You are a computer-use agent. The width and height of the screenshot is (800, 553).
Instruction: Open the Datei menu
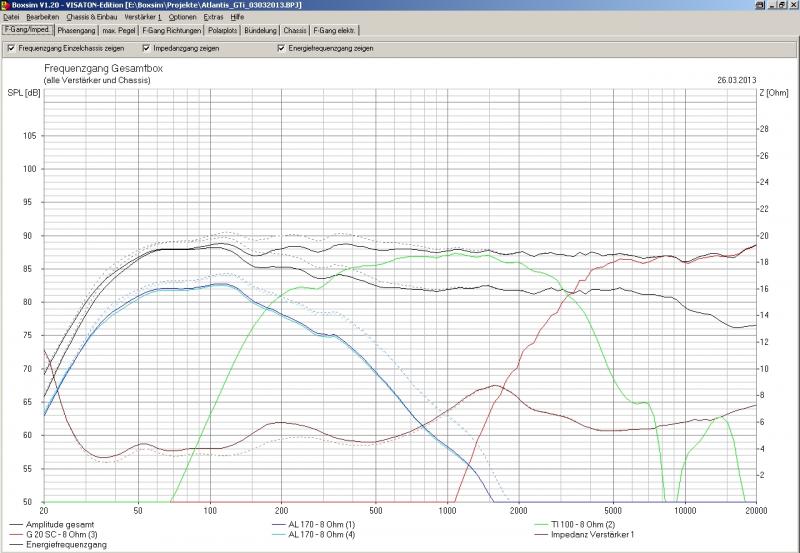(11, 17)
